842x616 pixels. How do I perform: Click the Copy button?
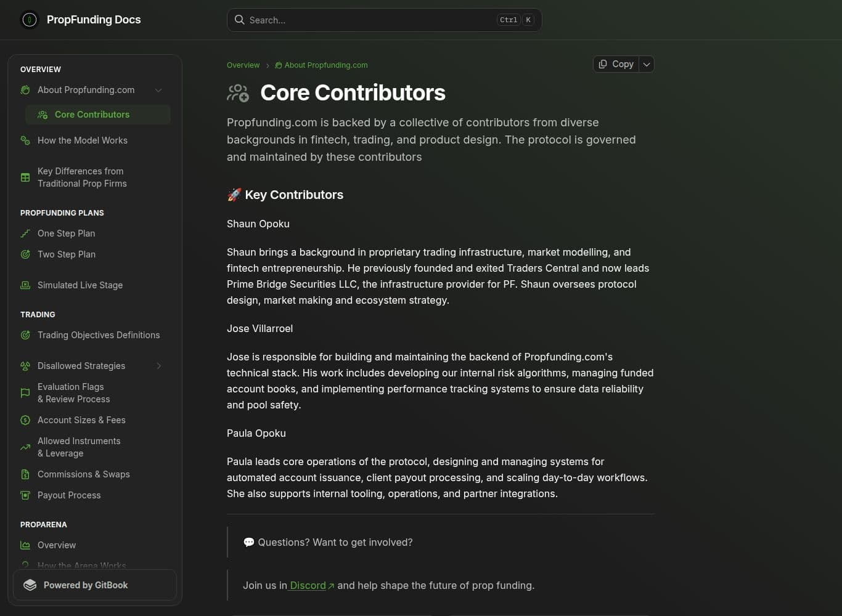[616, 64]
